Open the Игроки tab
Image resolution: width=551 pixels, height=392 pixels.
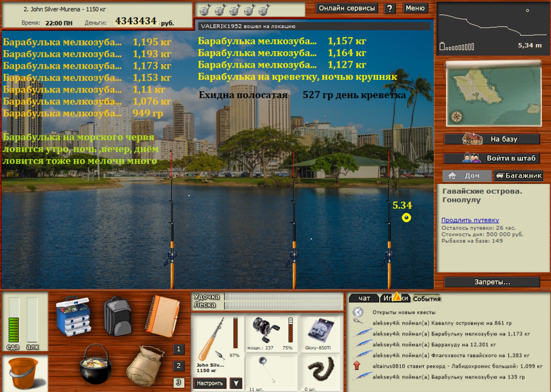click(396, 298)
